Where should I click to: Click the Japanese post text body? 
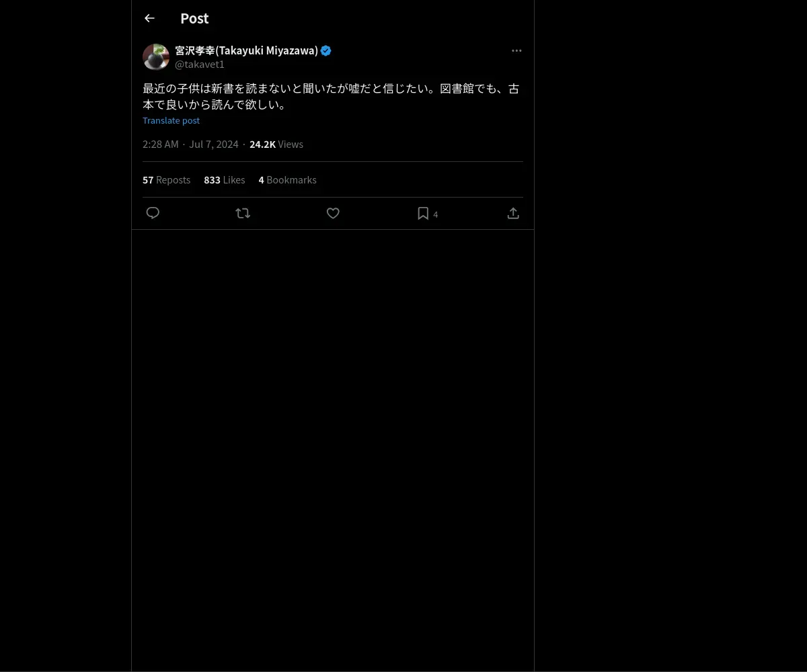332,97
